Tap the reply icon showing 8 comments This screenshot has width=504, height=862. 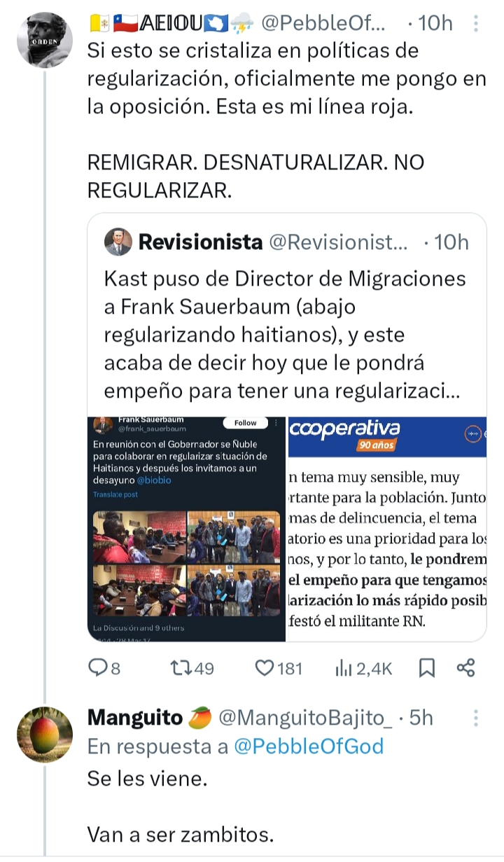97,668
